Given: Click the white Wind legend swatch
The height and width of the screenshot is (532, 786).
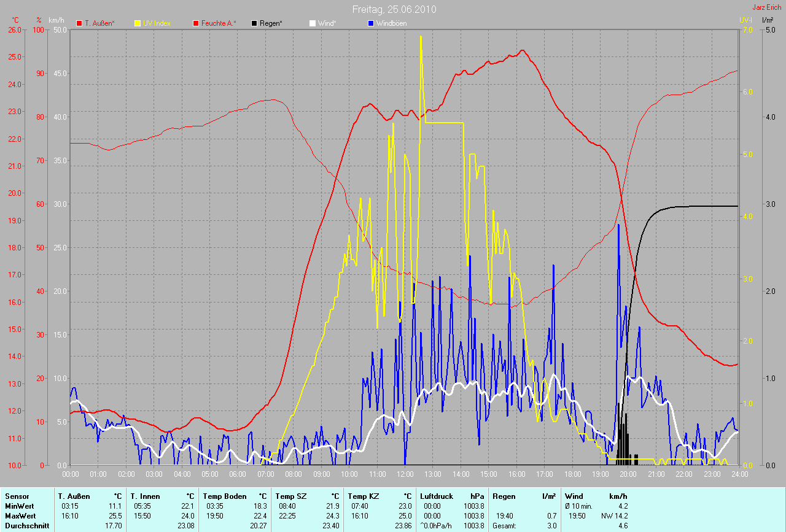Looking at the screenshot, I should [x=312, y=23].
